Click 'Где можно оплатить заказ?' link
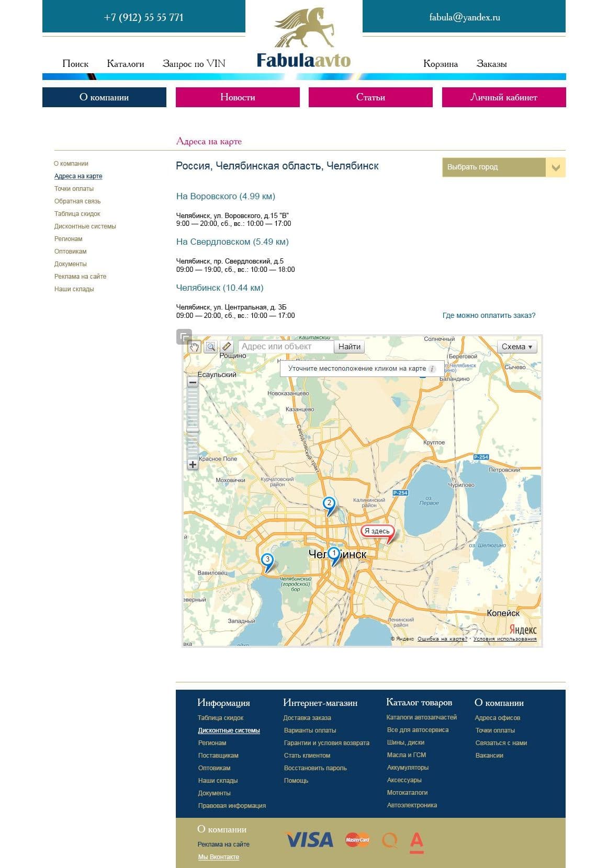The image size is (608, 868). 489,315
